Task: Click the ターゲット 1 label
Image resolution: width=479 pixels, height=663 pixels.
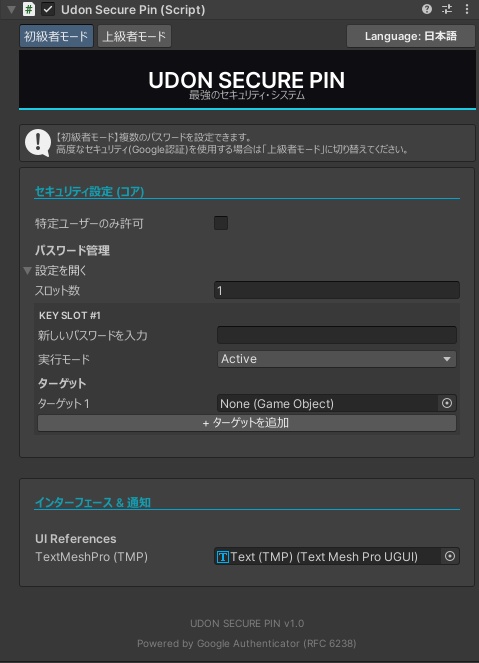Action: coord(64,404)
